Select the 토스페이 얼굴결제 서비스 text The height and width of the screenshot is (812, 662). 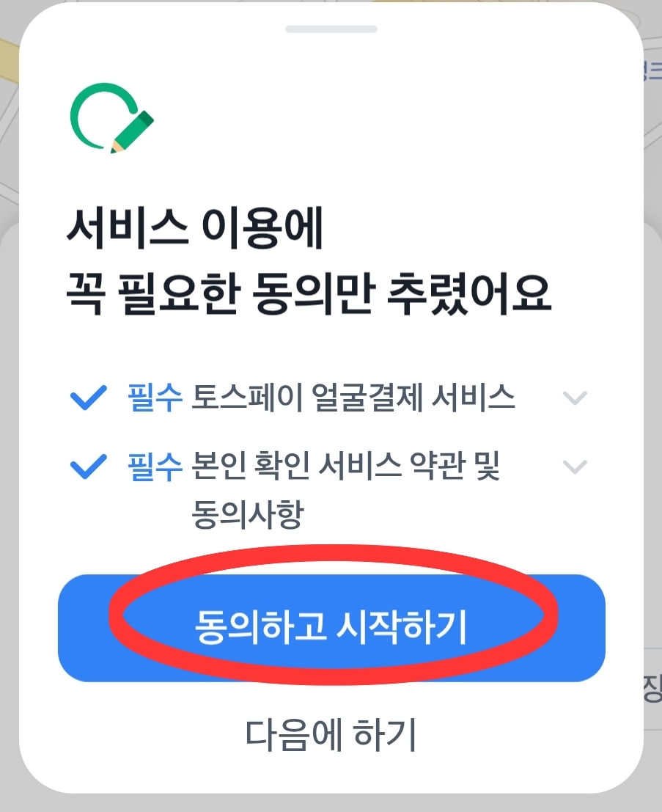tap(353, 398)
